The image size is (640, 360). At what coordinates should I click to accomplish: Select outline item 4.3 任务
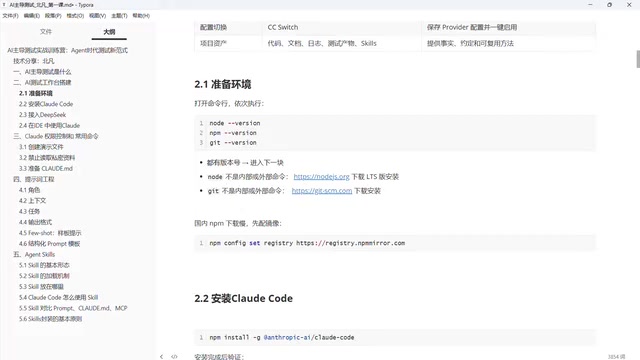29,211
